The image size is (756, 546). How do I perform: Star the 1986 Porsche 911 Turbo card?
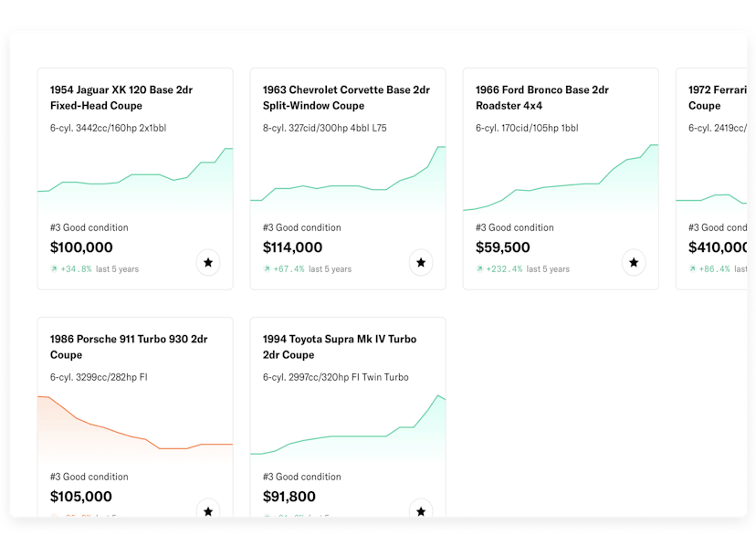click(x=208, y=509)
